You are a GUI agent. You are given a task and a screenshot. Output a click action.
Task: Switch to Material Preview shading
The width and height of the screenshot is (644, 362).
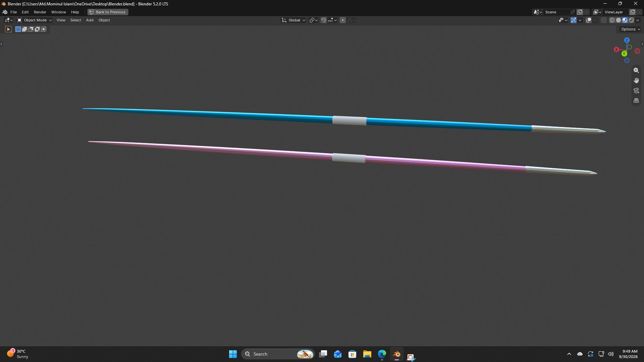pyautogui.click(x=625, y=20)
